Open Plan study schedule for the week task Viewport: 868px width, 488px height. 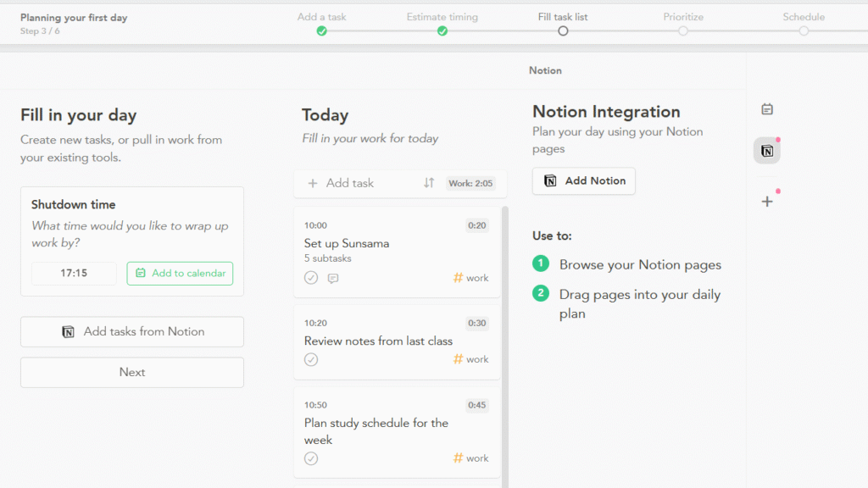click(376, 431)
